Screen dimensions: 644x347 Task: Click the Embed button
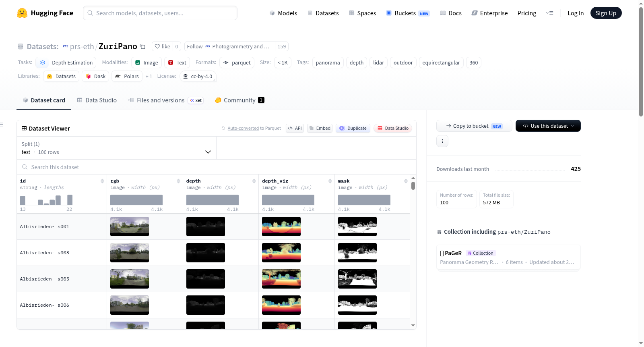320,128
